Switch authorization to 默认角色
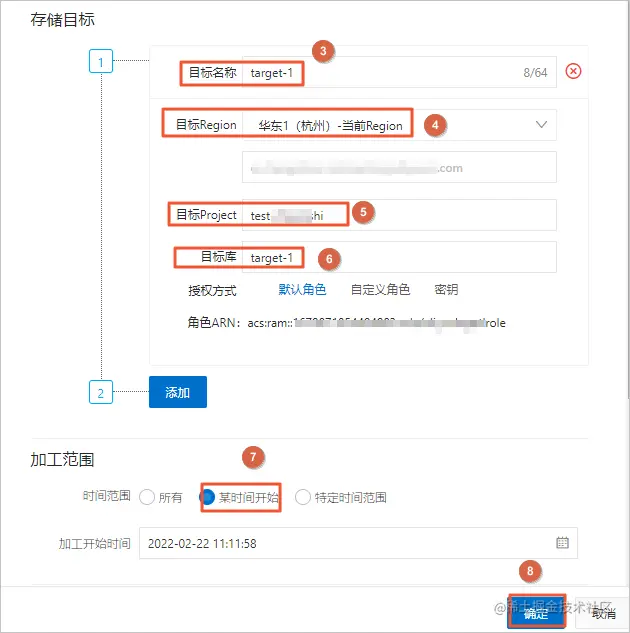 coord(302,289)
